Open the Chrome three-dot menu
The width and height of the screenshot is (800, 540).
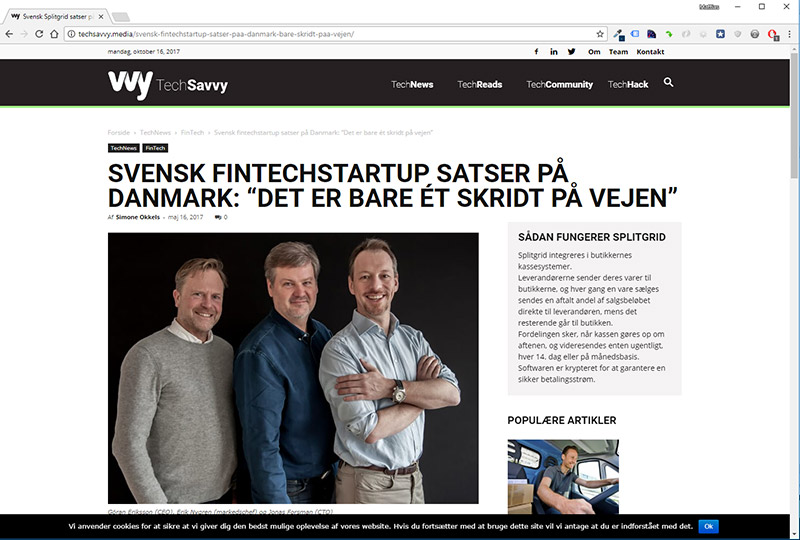tap(789, 34)
